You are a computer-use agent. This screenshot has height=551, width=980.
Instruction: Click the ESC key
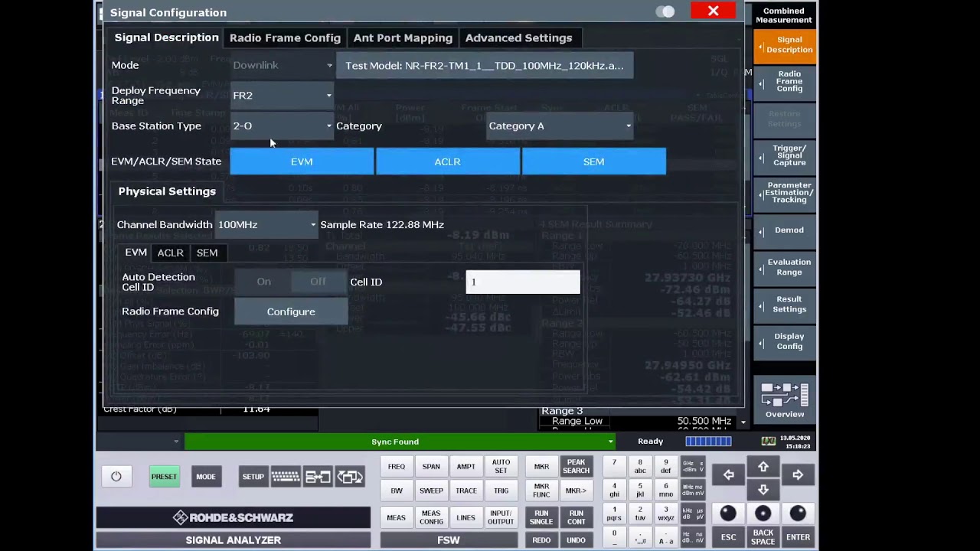tap(728, 536)
